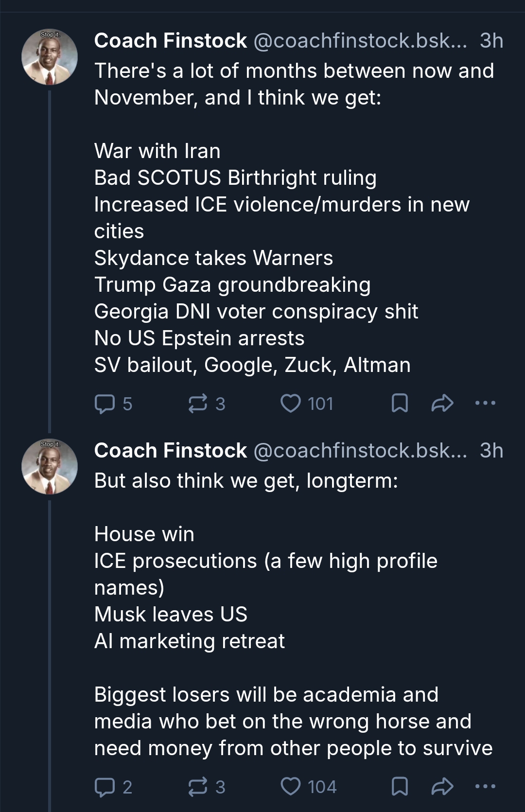Open Coach Finstock avatar on first post
The height and width of the screenshot is (812, 525).
(49, 57)
